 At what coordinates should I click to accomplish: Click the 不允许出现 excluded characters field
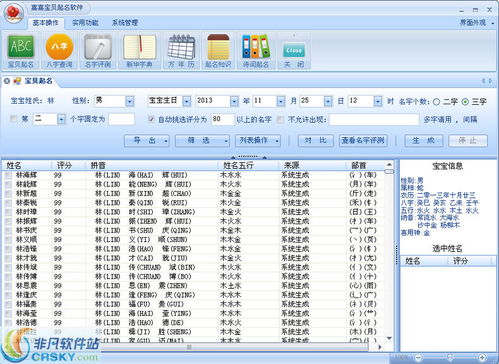coord(374,119)
